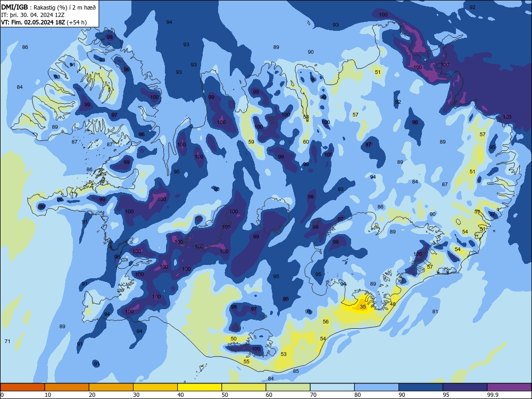Click the '99.9' legend tick label
Image resolution: width=532 pixels, height=399 pixels.
point(492,395)
